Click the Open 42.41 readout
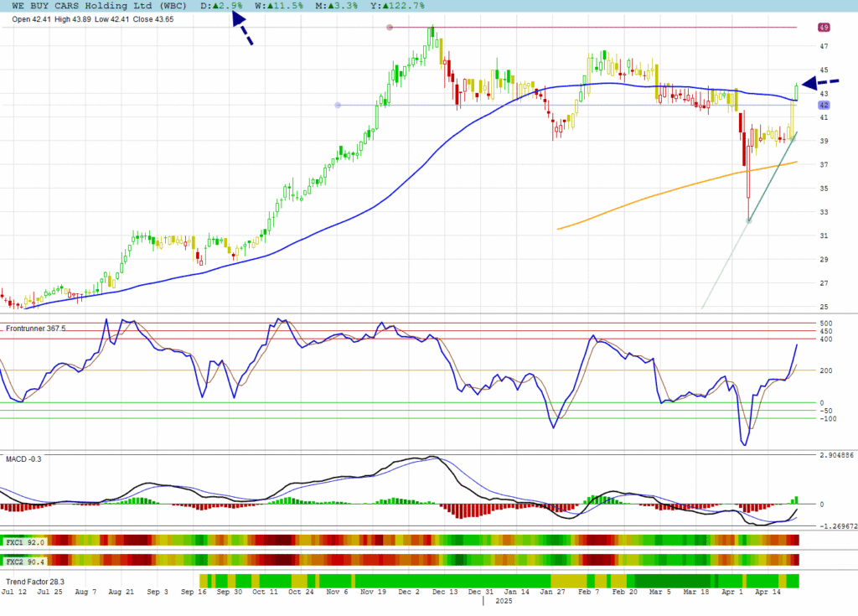 point(31,19)
